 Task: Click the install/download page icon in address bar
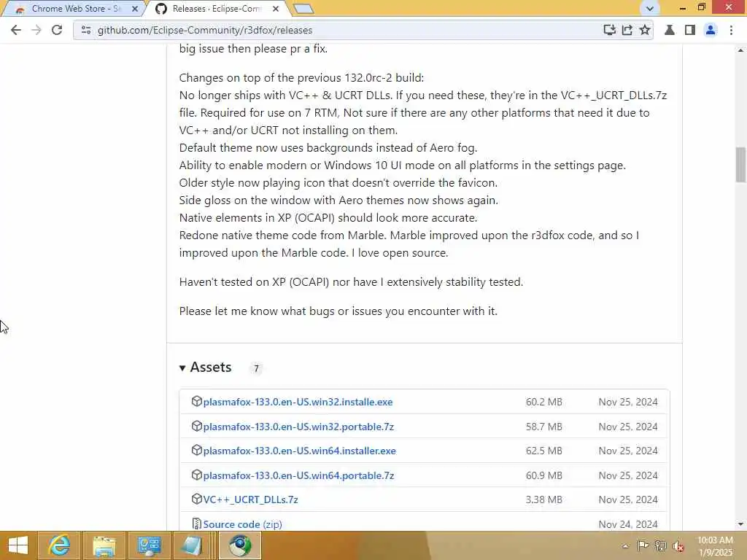(609, 30)
